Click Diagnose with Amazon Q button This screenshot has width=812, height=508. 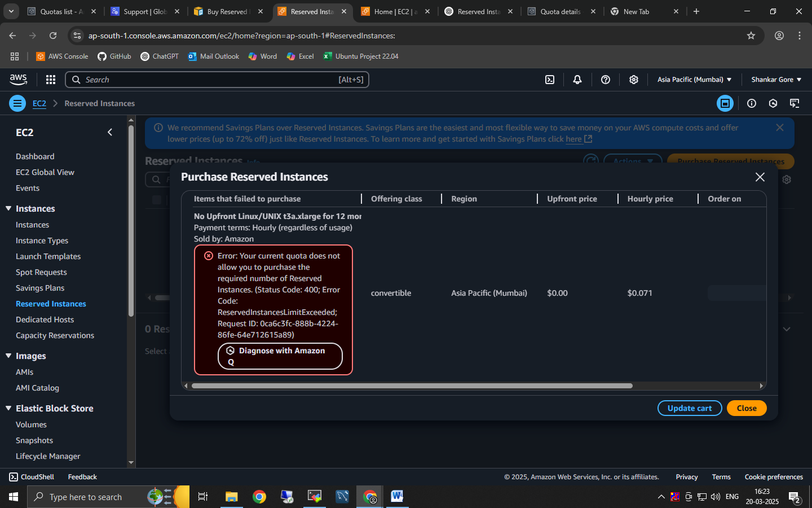click(280, 356)
